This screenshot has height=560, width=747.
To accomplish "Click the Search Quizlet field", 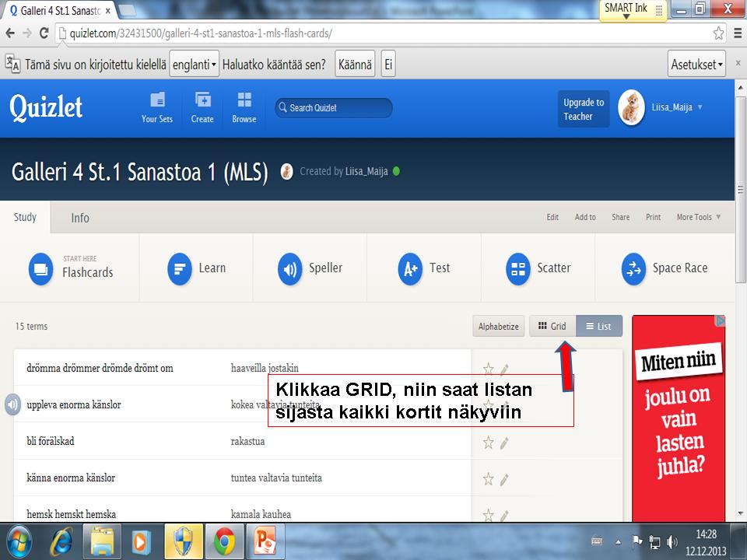I will 335,108.
